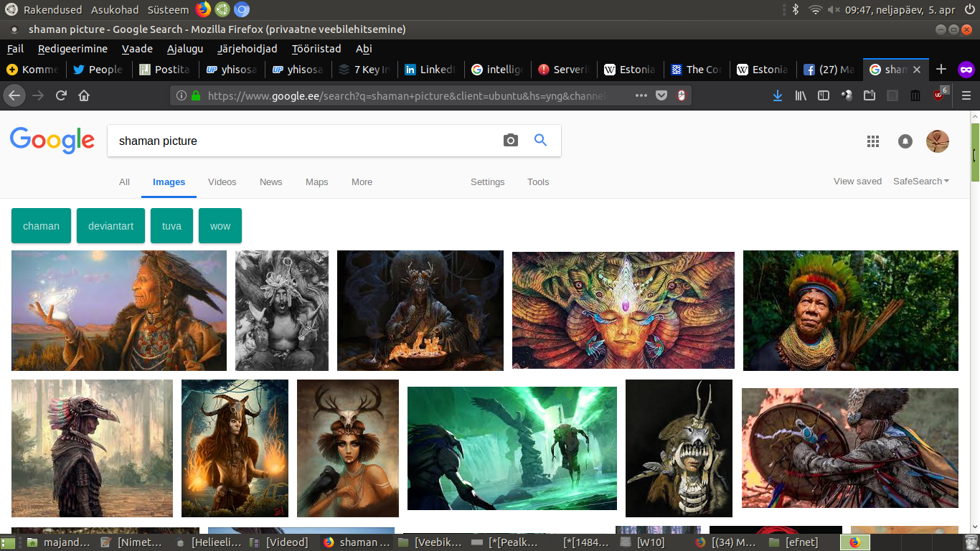Close the shaman picture tab
Viewport: 980px width, 551px height.
coord(918,70)
